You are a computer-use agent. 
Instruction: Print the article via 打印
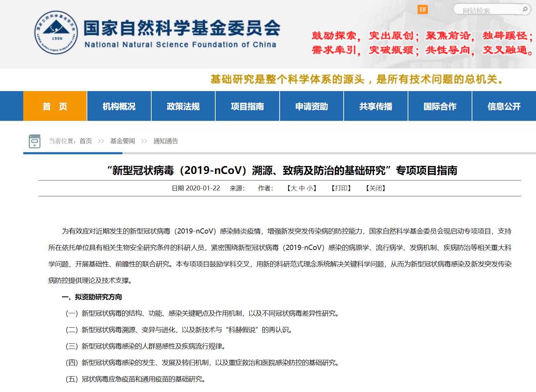[x=341, y=188]
